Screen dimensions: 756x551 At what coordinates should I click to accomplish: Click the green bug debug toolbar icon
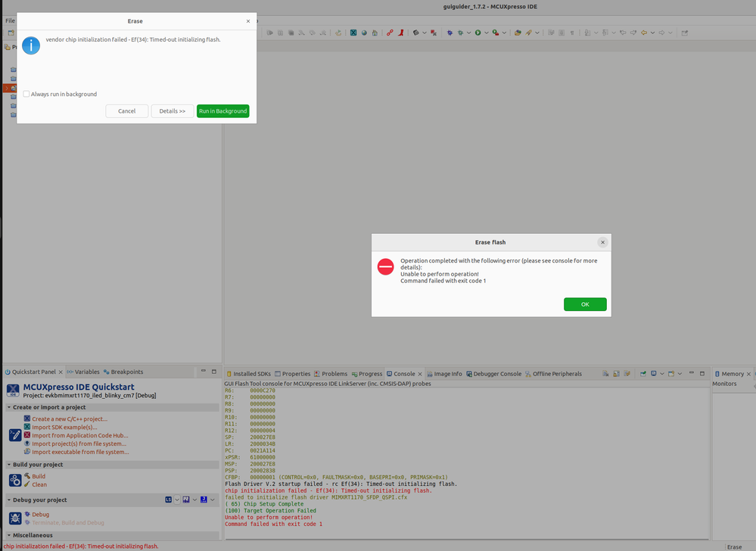pyautogui.click(x=460, y=33)
